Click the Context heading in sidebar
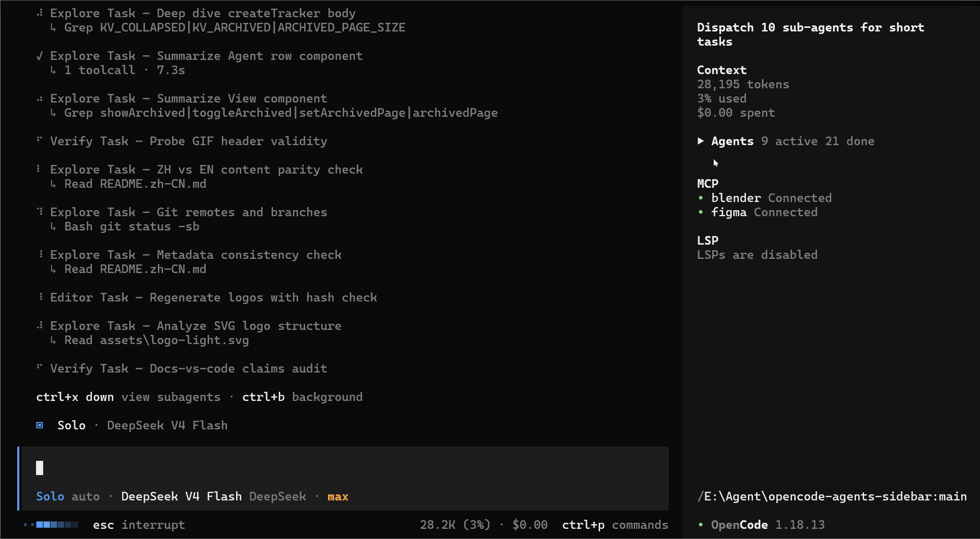The width and height of the screenshot is (980, 539). [x=722, y=70]
